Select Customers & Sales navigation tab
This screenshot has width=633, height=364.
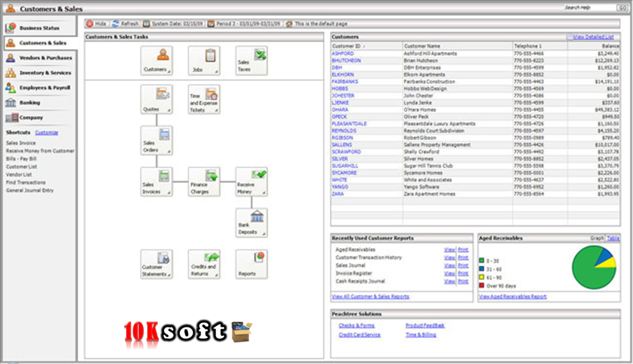39,43
